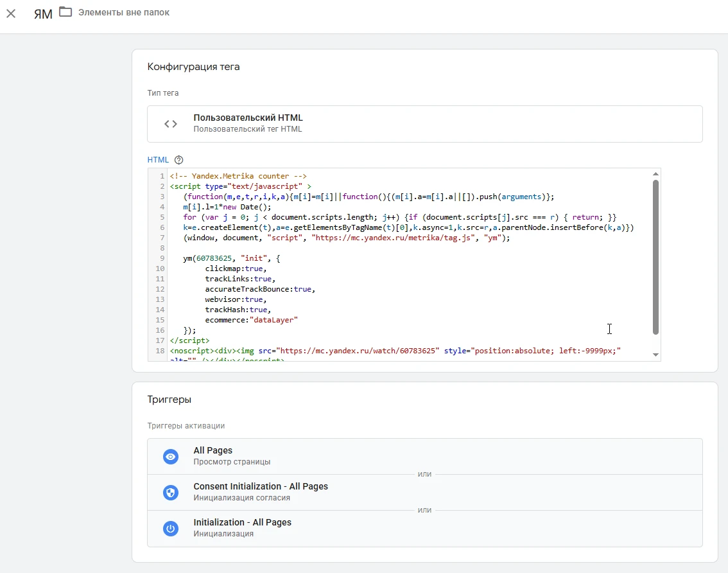Click the noscript img line 18
The width and height of the screenshot is (728, 573).
(x=395, y=351)
